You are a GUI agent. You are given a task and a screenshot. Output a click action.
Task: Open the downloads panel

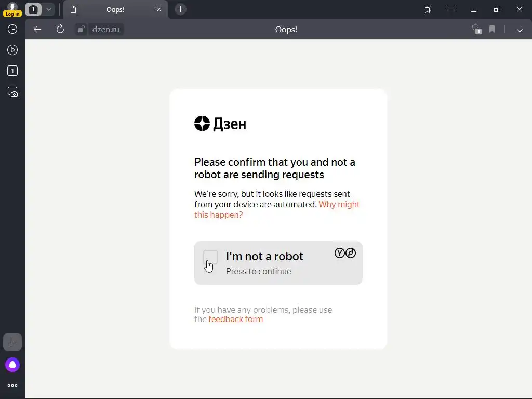(520, 30)
